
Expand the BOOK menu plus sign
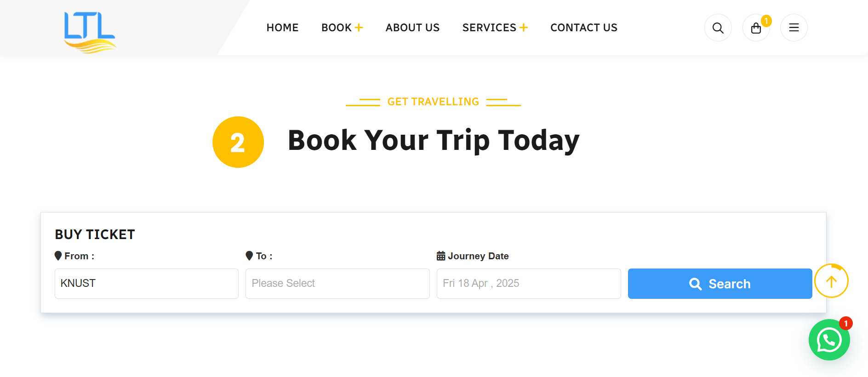coord(359,28)
